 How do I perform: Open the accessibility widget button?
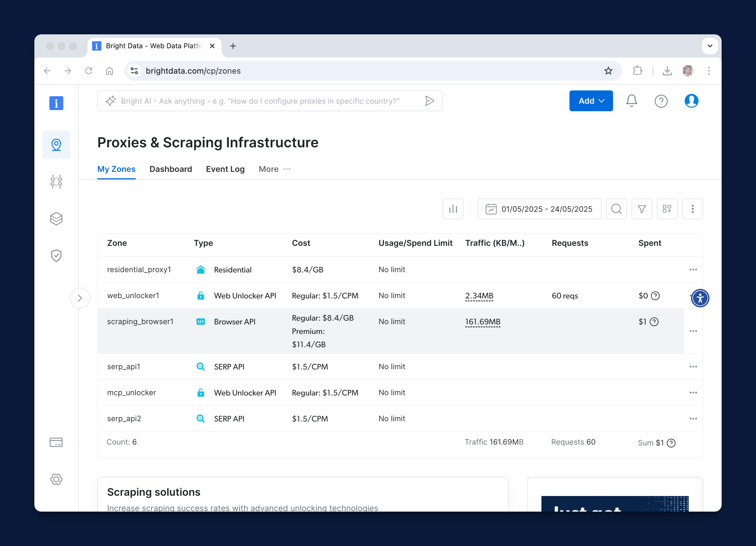pos(700,298)
